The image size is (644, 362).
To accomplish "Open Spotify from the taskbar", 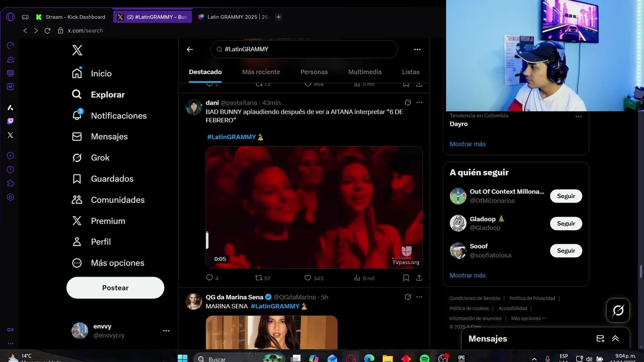I will 425,358.
